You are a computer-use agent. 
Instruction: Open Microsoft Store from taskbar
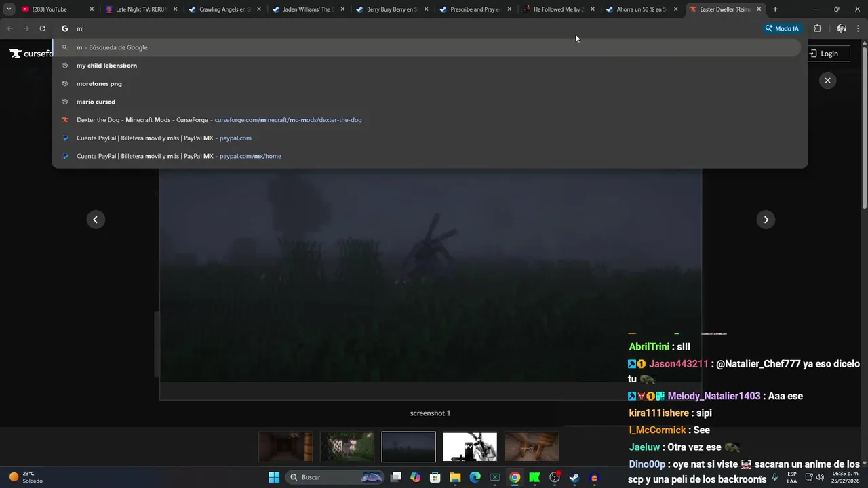435,477
